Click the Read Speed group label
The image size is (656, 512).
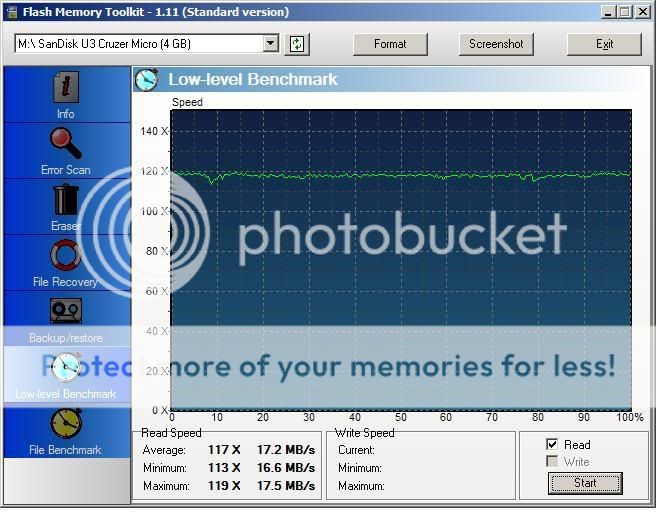(171, 433)
